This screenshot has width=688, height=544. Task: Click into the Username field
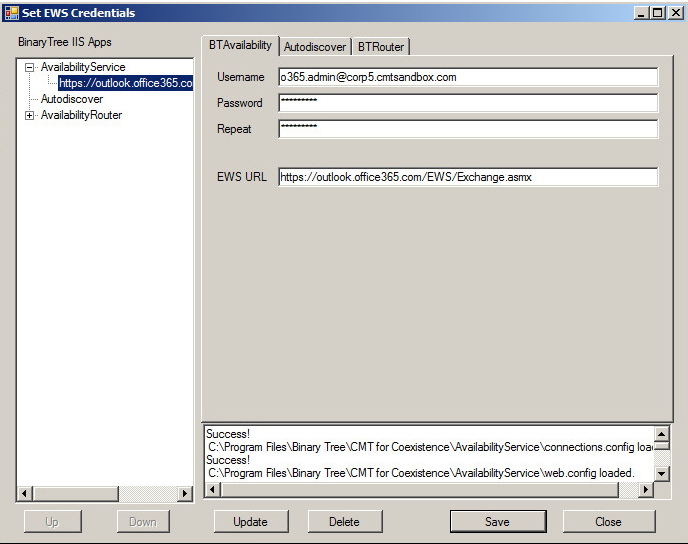[468, 77]
